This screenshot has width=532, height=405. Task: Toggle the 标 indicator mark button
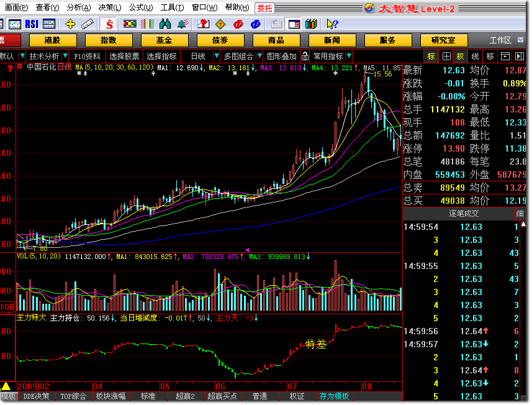click(431, 57)
